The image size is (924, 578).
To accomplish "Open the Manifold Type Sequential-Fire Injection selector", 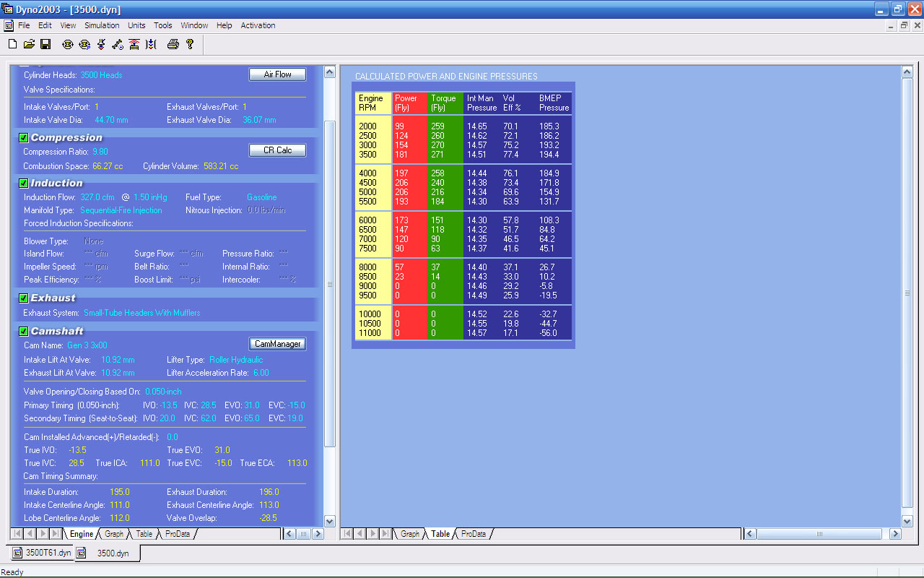I will point(121,210).
